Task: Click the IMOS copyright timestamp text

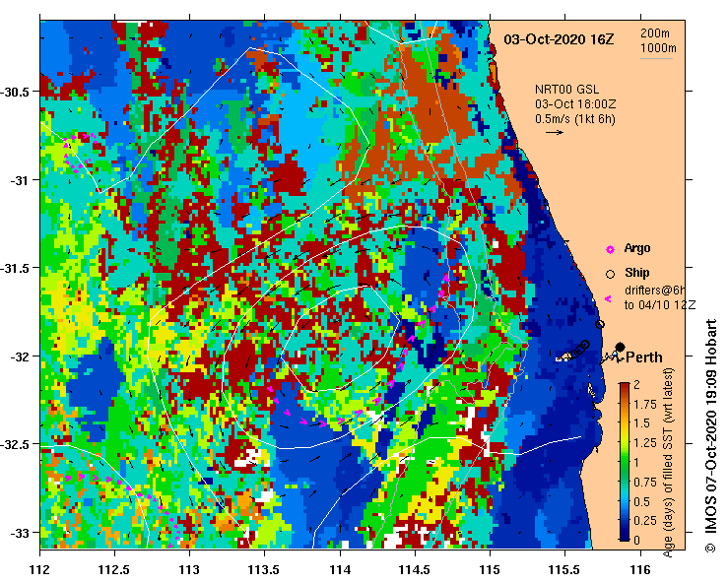Action: [711, 435]
